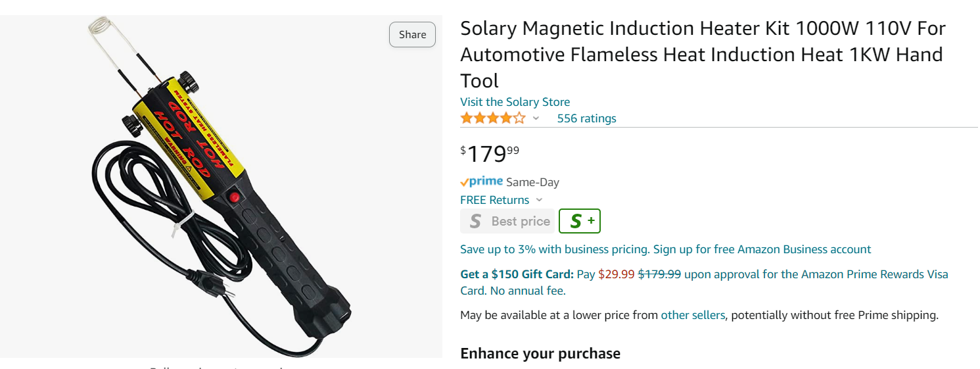Click the green S plus icon

point(579,221)
